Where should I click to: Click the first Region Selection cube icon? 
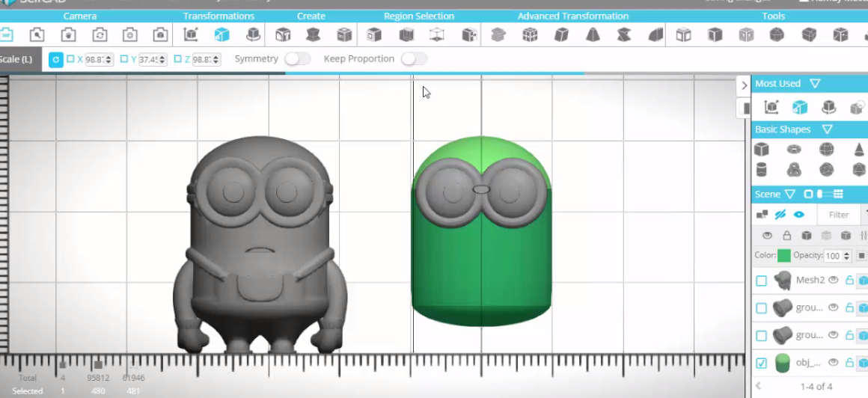374,35
